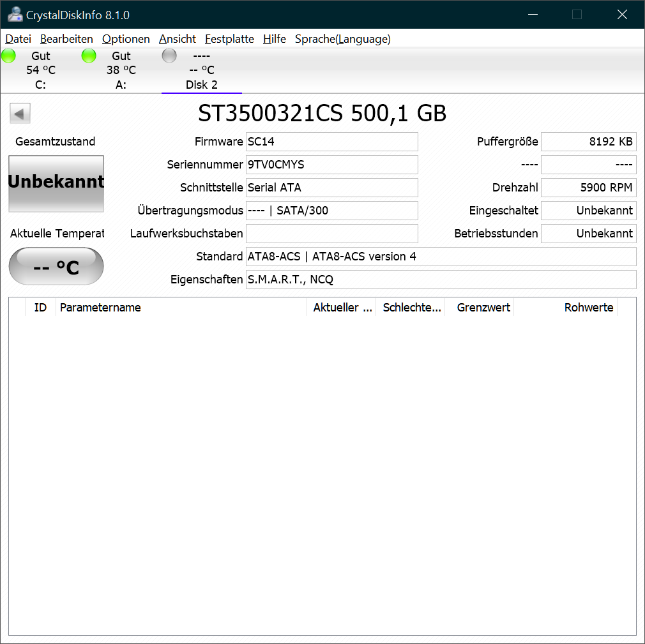Click the Übertragungsmodus field SATA/300
Viewport: 645px width, 644px height.
click(332, 211)
